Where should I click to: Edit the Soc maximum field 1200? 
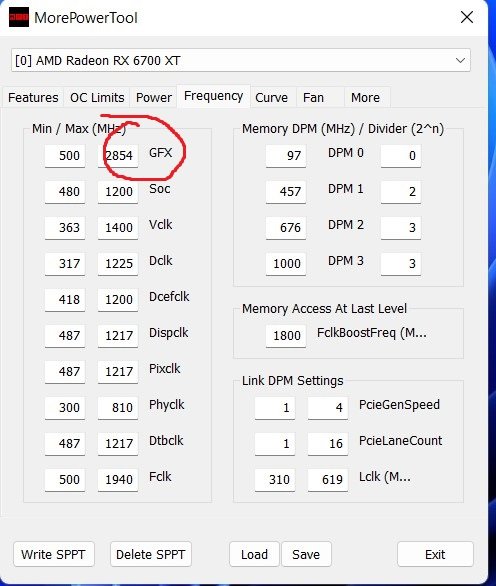[x=118, y=192]
